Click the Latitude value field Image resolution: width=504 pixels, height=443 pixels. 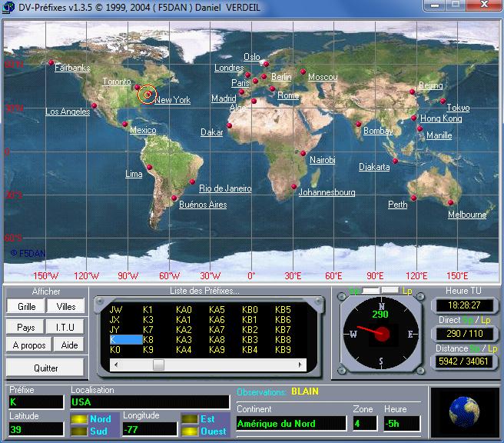(x=36, y=430)
